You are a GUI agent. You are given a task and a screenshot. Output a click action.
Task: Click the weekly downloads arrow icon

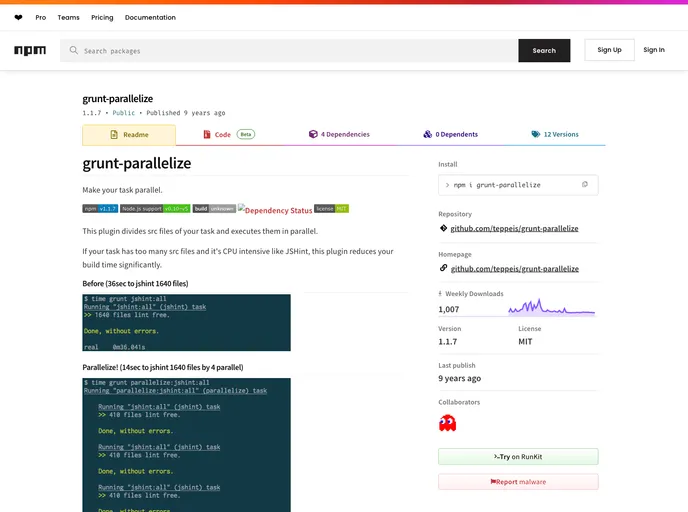pyautogui.click(x=440, y=294)
